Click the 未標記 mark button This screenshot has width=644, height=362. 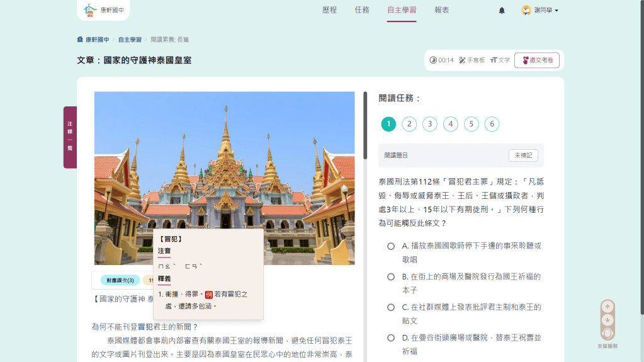tap(523, 155)
